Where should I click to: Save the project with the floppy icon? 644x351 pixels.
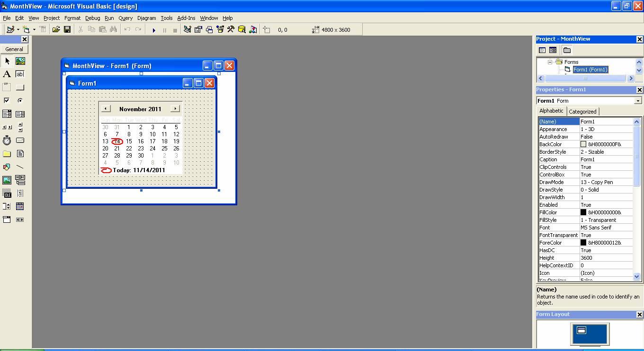pyautogui.click(x=67, y=30)
